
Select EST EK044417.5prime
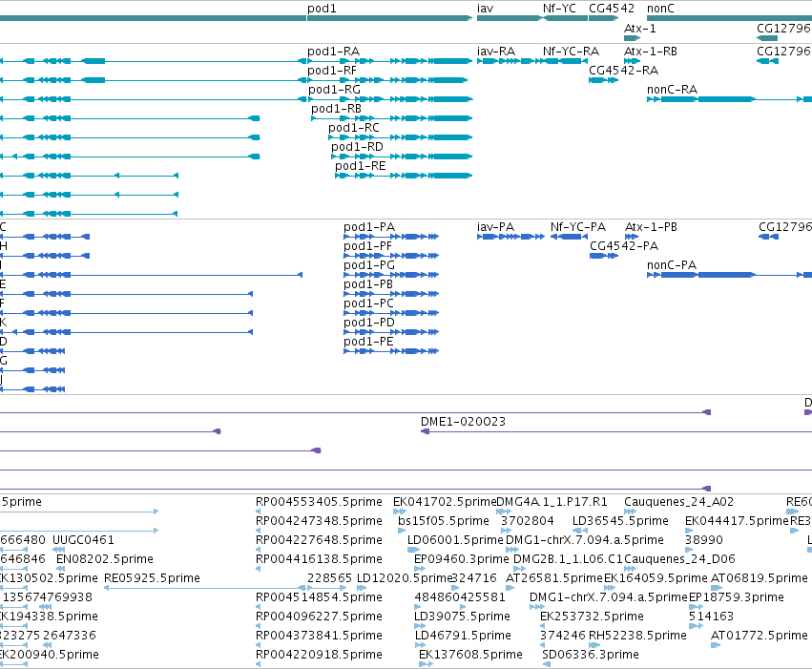737,521
